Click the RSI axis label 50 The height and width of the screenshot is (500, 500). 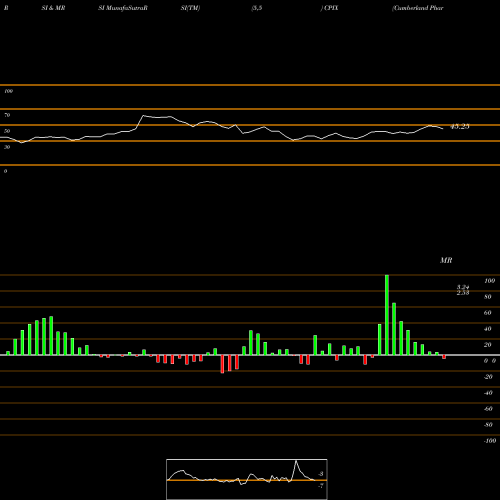[7, 131]
